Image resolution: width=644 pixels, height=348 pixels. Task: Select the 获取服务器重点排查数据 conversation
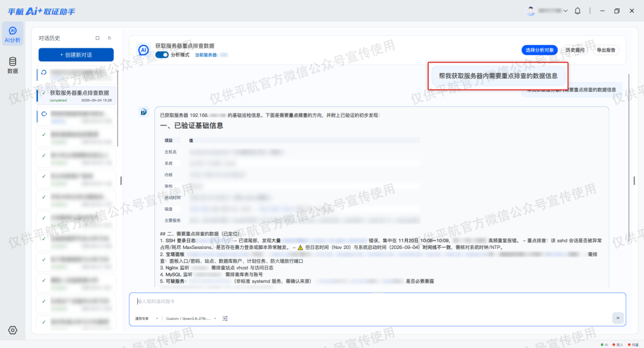76,96
